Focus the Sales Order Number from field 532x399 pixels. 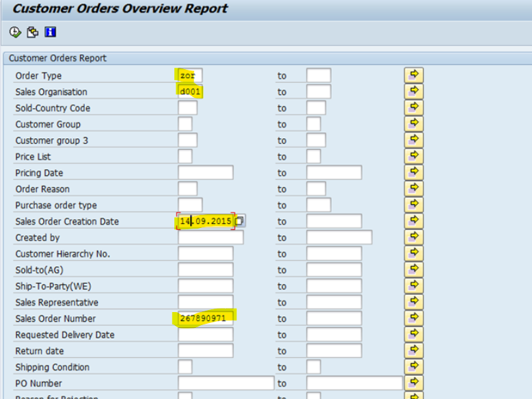coord(205,318)
